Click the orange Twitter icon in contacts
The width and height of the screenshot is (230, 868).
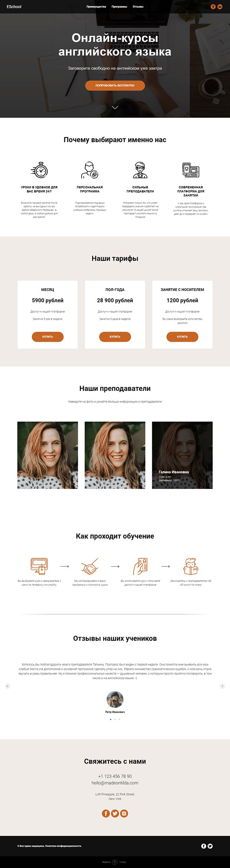click(x=115, y=813)
